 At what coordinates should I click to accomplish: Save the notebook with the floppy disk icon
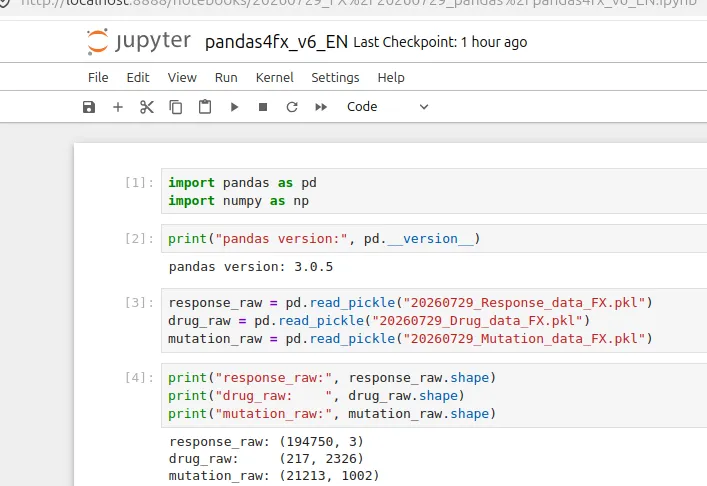[89, 107]
